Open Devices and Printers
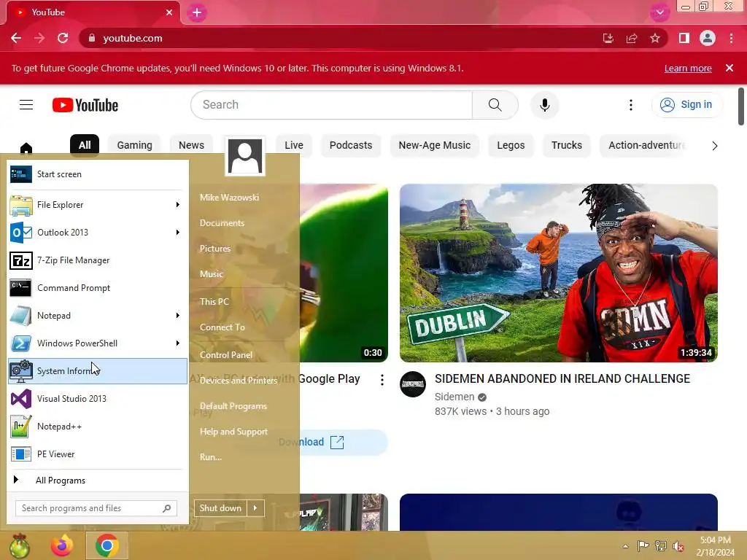Viewport: 747px width, 560px height. (239, 381)
